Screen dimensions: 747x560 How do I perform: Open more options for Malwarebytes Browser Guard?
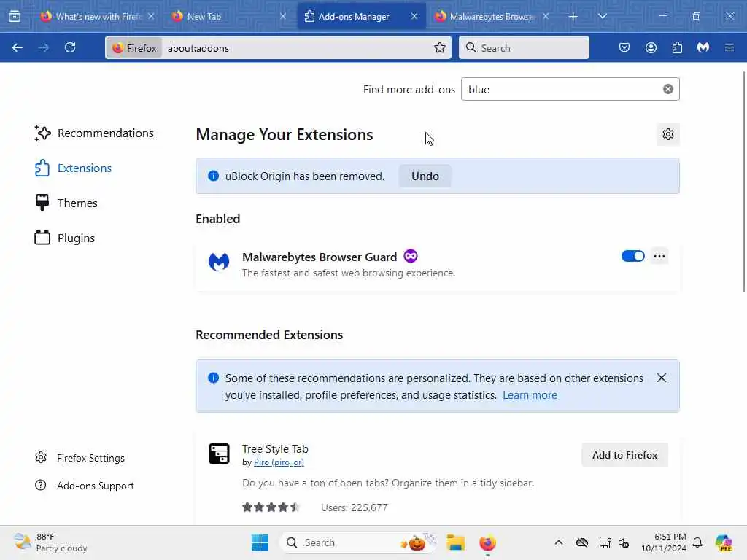pos(659,256)
